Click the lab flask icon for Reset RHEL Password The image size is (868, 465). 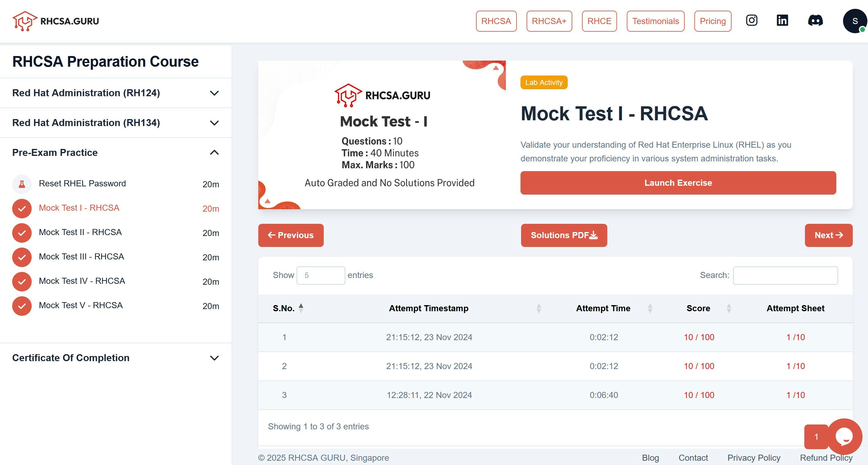click(x=22, y=184)
